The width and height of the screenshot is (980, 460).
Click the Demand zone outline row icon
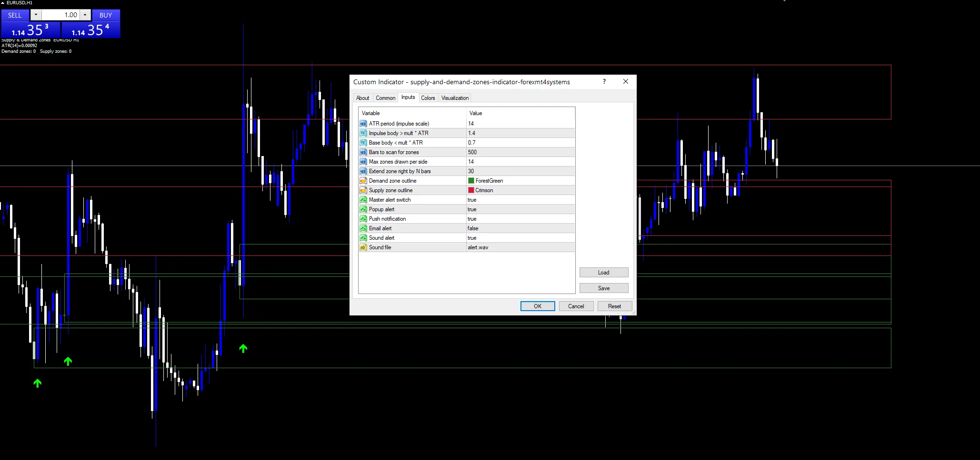tap(363, 181)
